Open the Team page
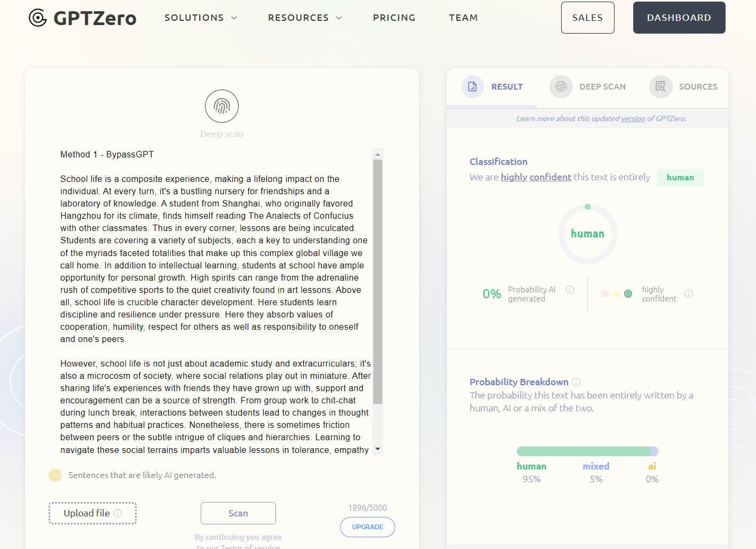 click(x=463, y=18)
